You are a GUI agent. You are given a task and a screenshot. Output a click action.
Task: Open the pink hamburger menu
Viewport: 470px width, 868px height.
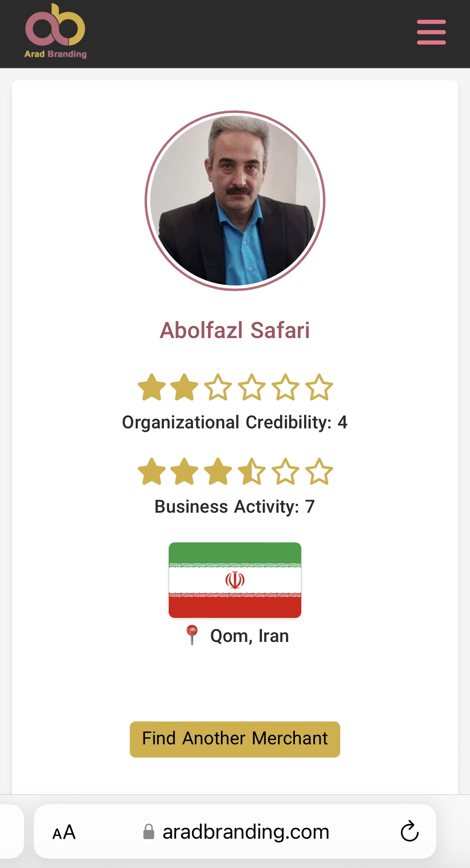(431, 32)
